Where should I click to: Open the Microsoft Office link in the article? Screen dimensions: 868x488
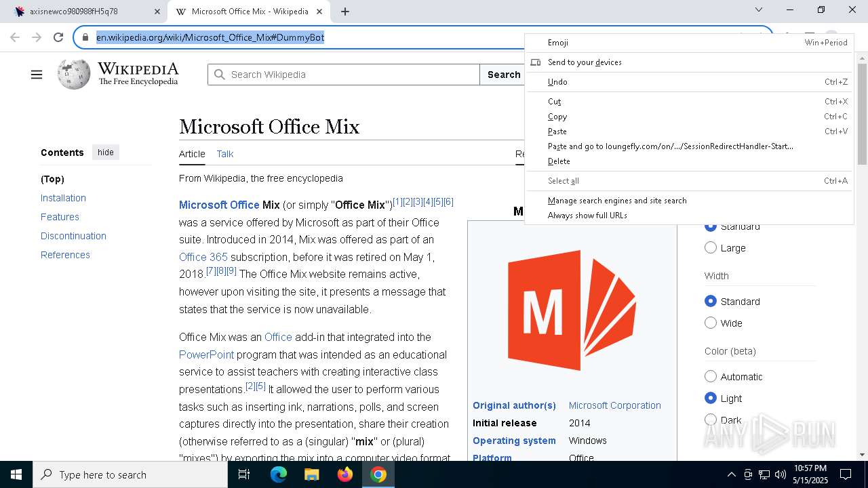[x=219, y=205]
